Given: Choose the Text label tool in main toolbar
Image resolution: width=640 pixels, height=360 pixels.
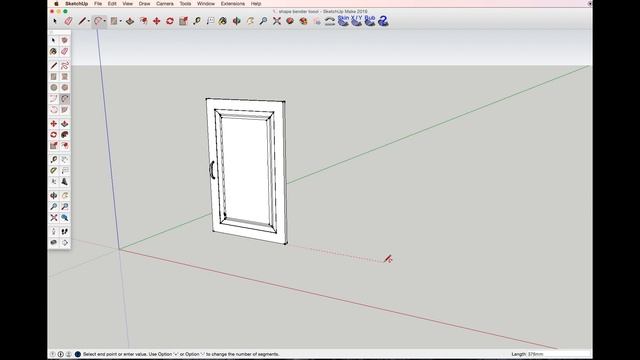Looking at the screenshot, I should 210,21.
